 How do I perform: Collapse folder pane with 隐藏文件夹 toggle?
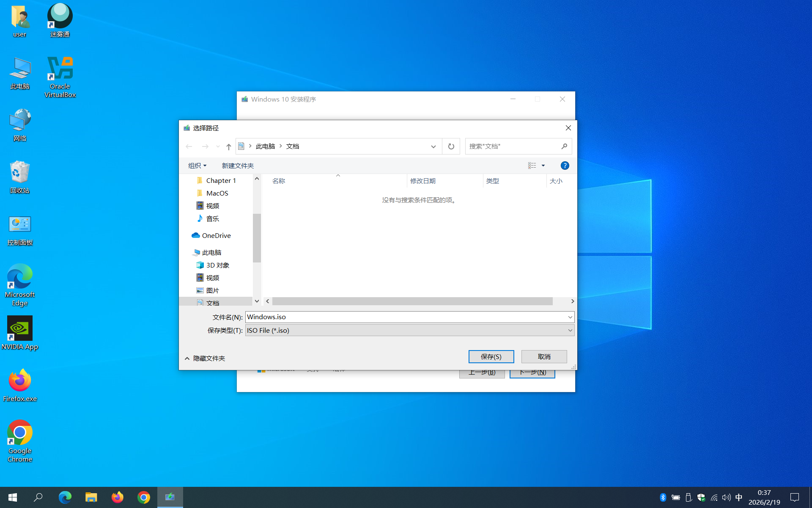(205, 358)
